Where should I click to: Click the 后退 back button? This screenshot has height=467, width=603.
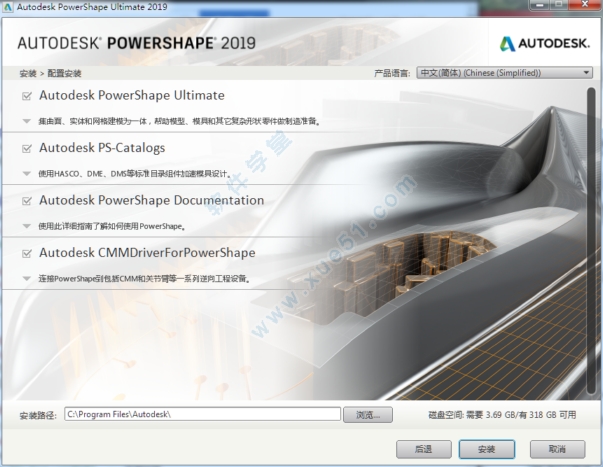point(424,449)
